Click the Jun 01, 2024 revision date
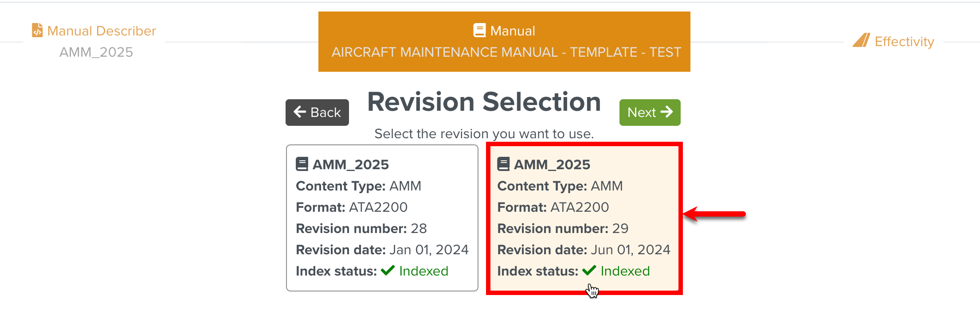Viewport: 980px width, 334px height. click(631, 250)
